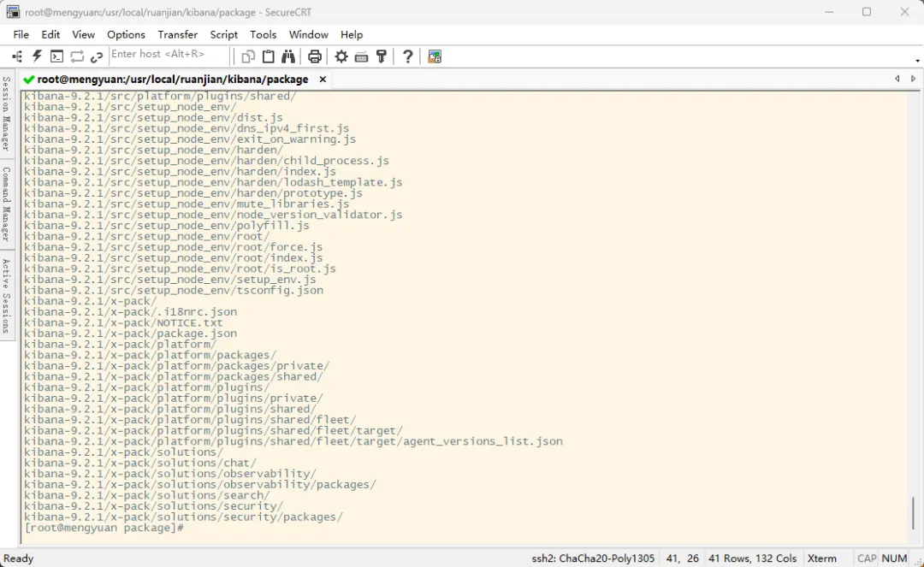Click the x-pack/.i18nrc.json line

coord(130,311)
